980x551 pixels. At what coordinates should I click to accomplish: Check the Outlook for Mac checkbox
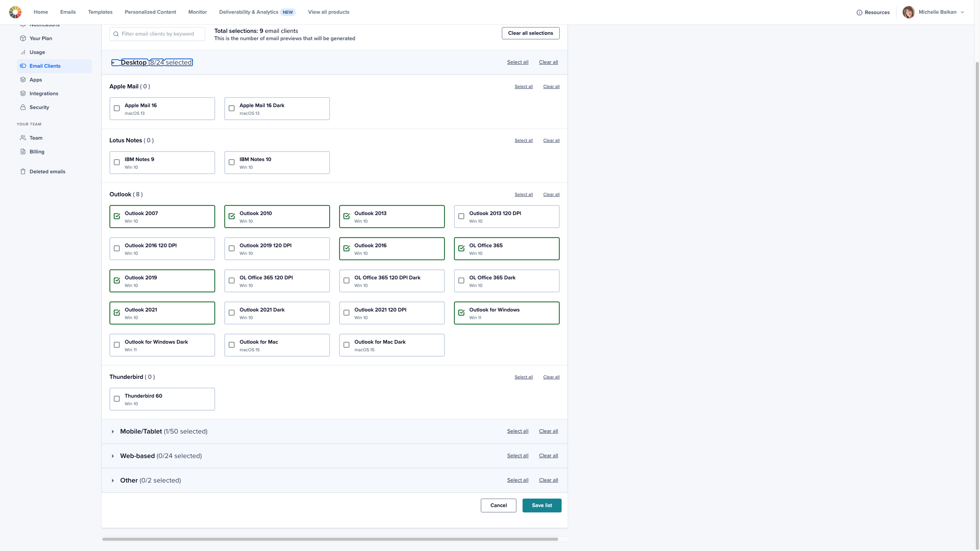tap(232, 345)
